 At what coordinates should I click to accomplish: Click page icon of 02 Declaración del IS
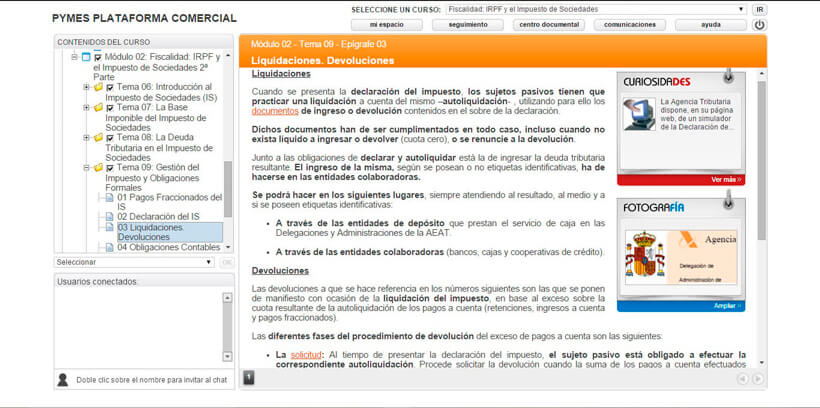tap(109, 217)
